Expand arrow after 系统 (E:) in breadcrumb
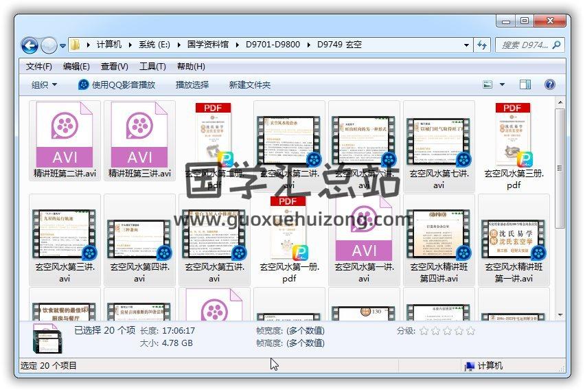Viewport: 585px width, 392px height. click(x=179, y=45)
